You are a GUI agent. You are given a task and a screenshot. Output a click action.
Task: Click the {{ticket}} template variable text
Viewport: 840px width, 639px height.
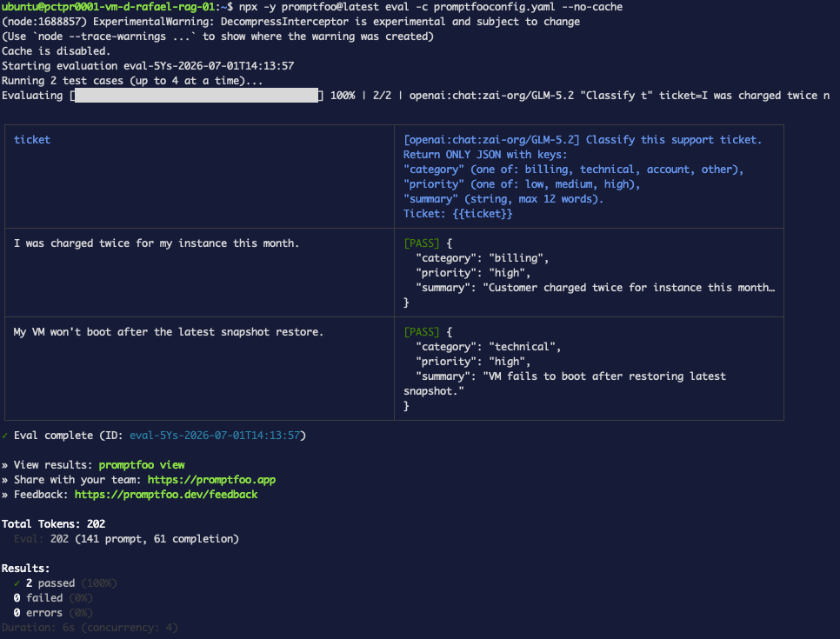click(x=482, y=214)
